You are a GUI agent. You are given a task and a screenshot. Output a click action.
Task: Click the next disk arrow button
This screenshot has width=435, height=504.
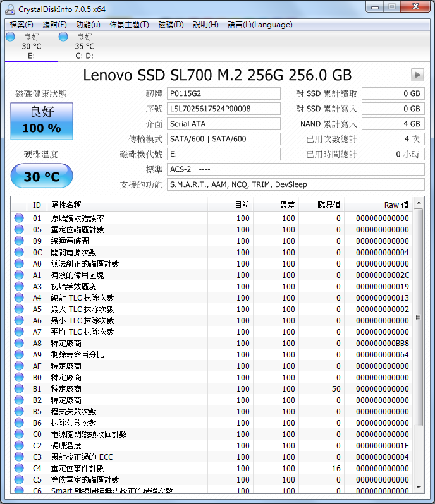[417, 75]
